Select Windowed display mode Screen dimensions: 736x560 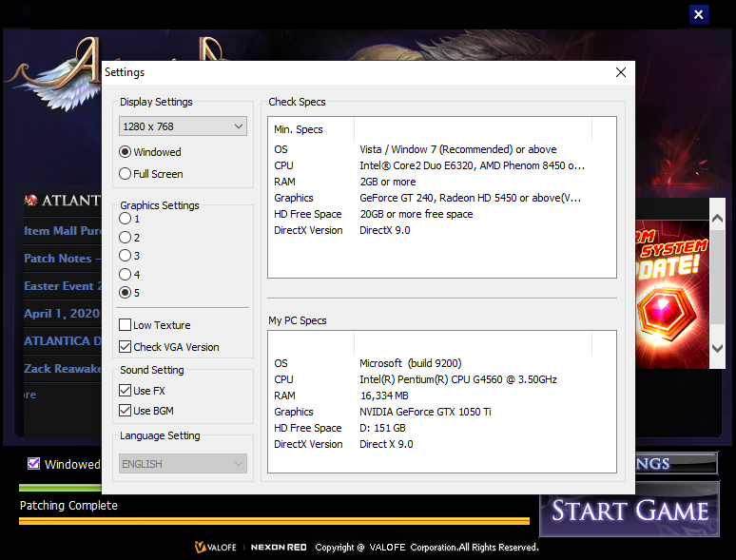click(x=126, y=152)
